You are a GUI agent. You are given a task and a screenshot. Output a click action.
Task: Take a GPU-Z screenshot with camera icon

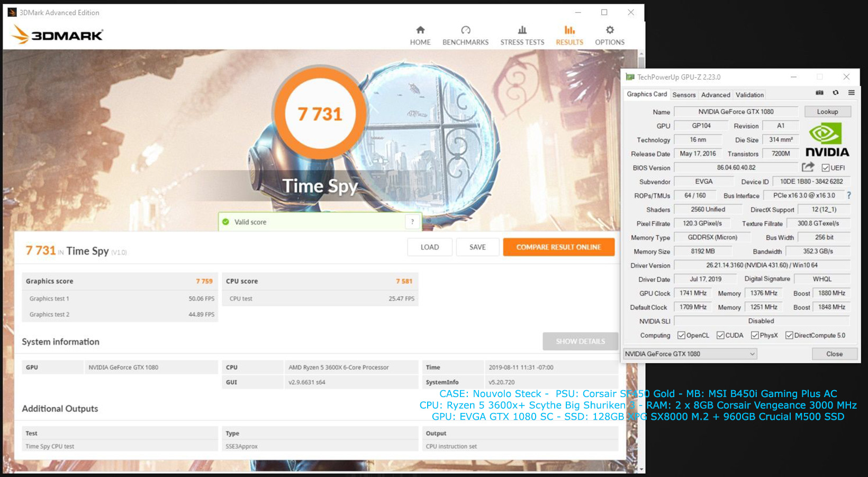(819, 93)
